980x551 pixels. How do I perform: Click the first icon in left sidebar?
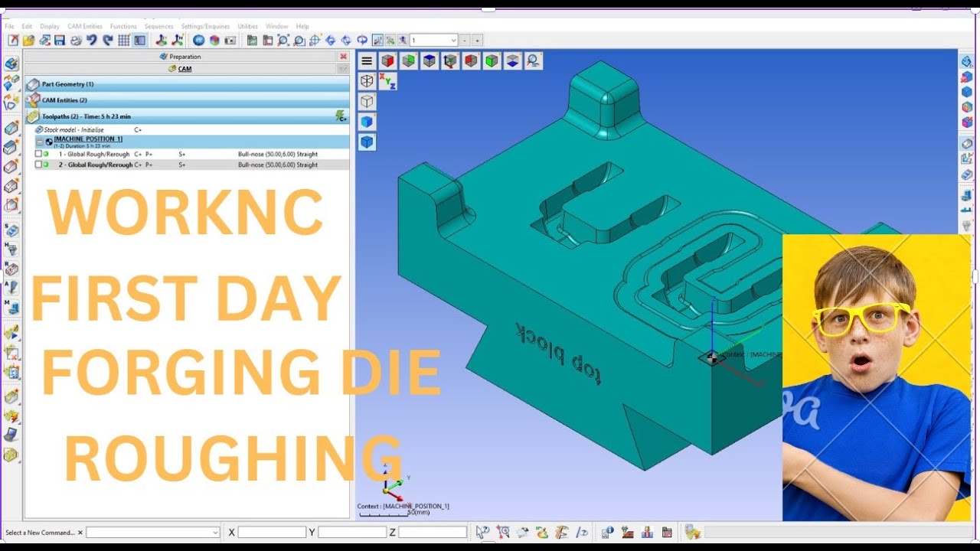click(11, 64)
